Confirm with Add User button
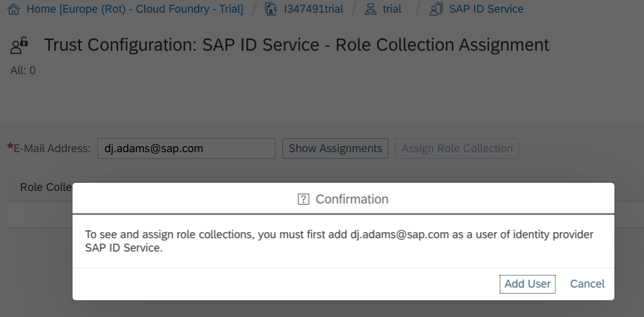 click(x=527, y=284)
